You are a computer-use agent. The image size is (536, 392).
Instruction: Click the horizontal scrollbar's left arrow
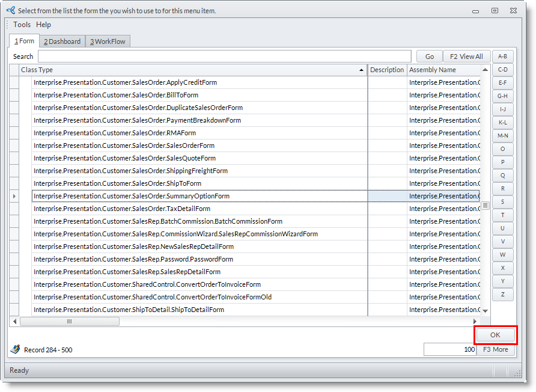(14, 322)
